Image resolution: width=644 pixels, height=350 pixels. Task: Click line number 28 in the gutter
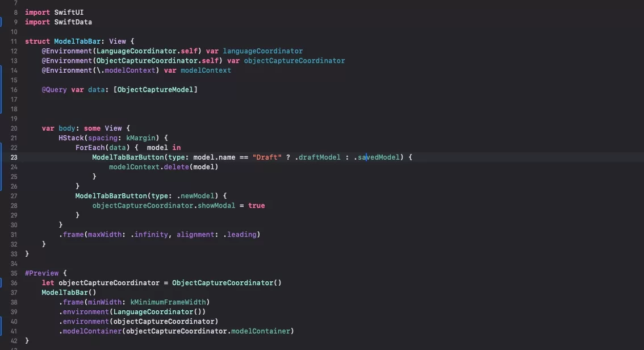(14, 206)
